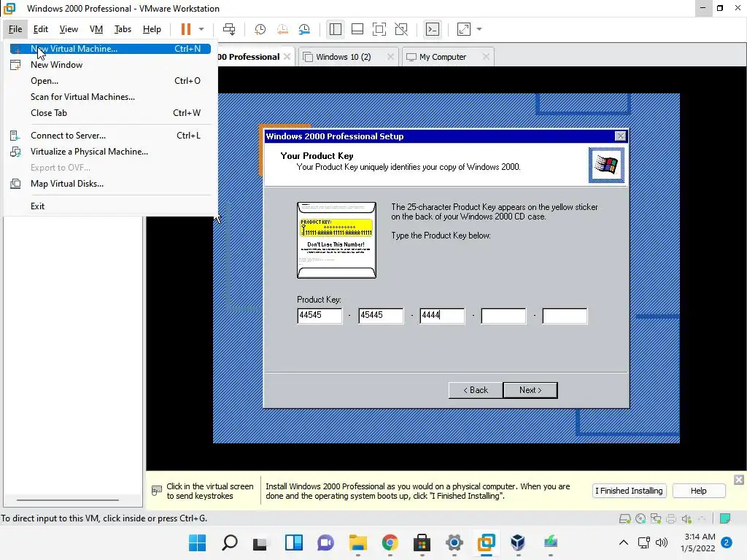Select Map Virtual Disks... entry
747x560 pixels.
pos(110,184)
